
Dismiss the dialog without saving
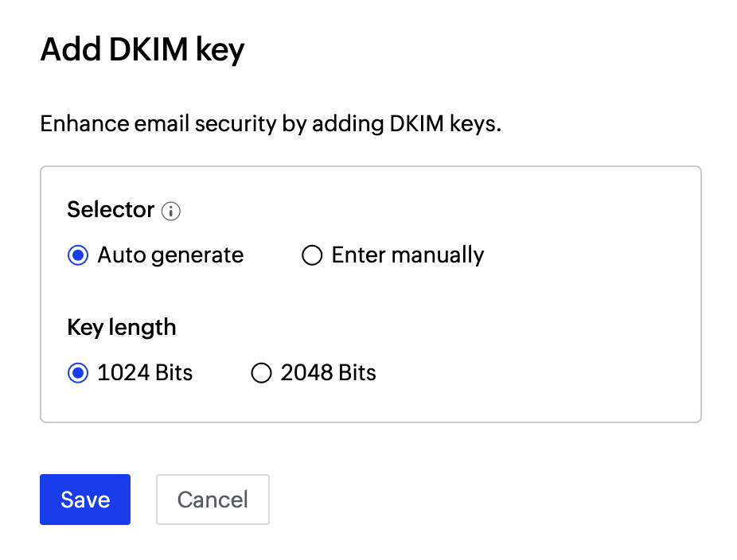213,500
